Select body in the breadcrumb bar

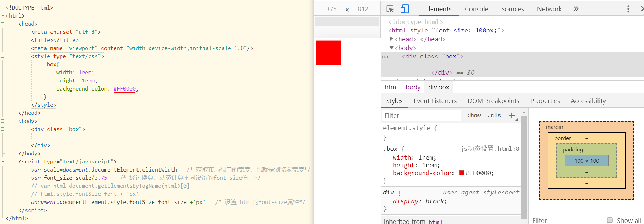(413, 87)
